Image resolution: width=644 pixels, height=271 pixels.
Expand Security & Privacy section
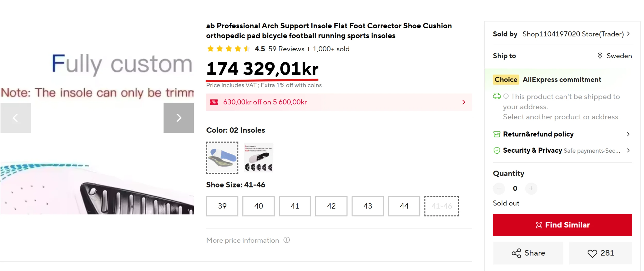(628, 150)
